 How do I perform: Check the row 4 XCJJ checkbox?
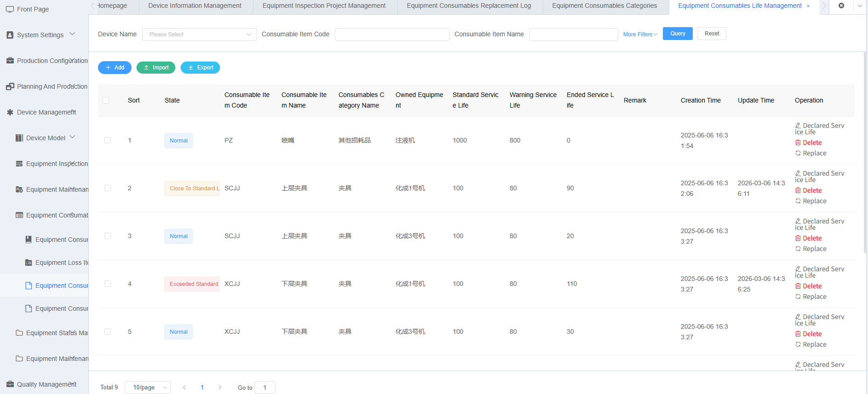[x=108, y=284]
